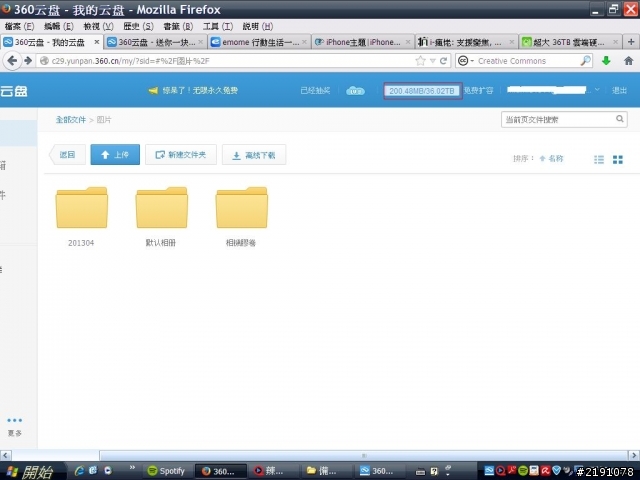
Task: Open new tab with plus button
Action: (x=631, y=42)
